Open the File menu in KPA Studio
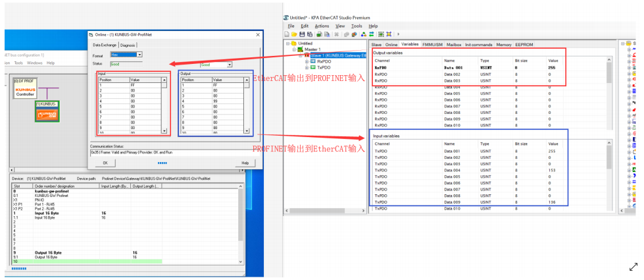Screen dimensions: 644x280 point(291,26)
